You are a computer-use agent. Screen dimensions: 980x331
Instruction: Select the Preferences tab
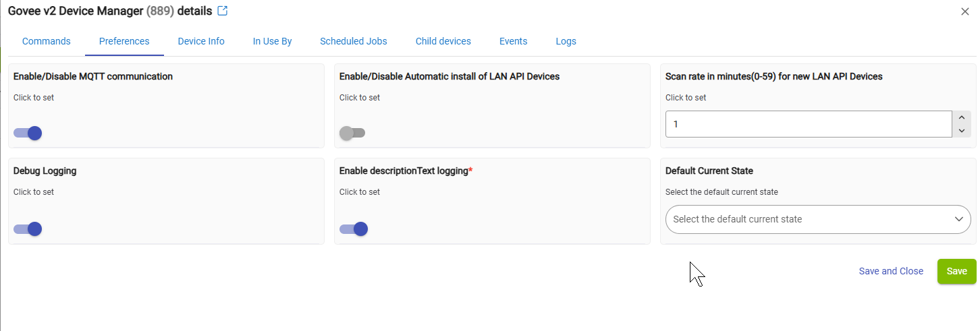pyautogui.click(x=124, y=41)
